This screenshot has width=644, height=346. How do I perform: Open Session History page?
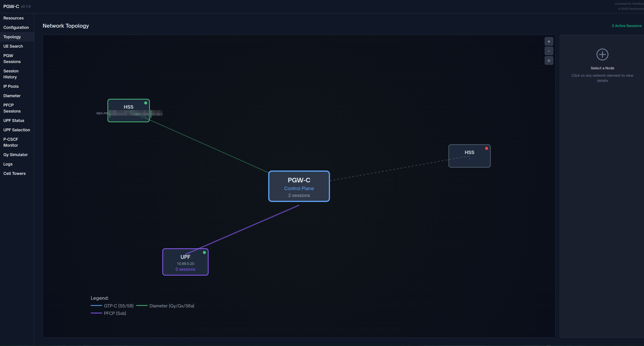point(11,74)
